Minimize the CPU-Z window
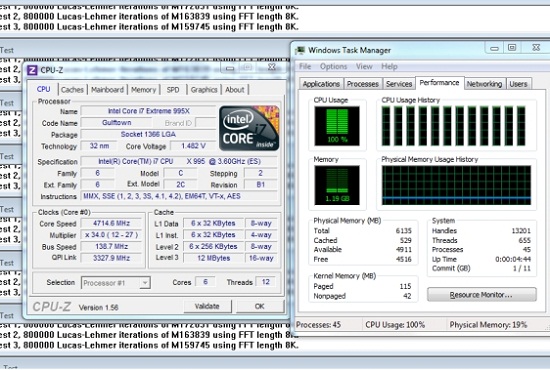This screenshot has width=550, height=370. (x=230, y=68)
